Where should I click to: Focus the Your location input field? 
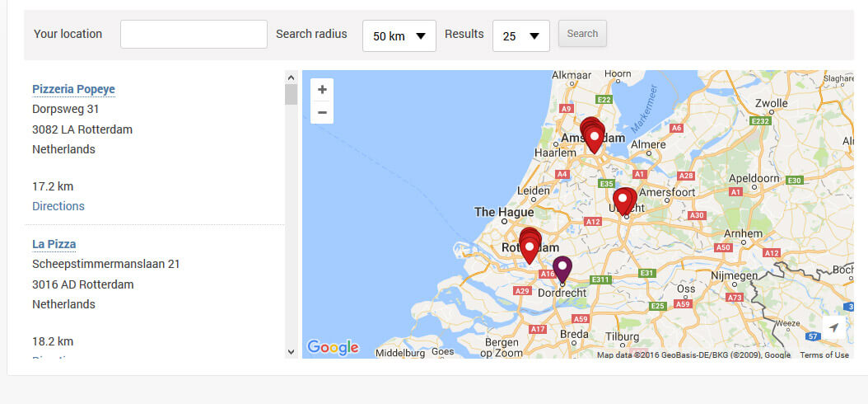194,35
